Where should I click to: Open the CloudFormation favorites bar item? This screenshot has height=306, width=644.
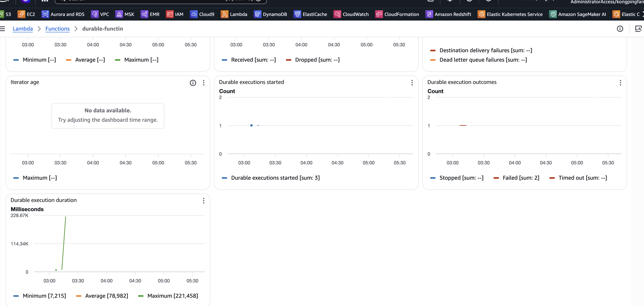(379, 14)
